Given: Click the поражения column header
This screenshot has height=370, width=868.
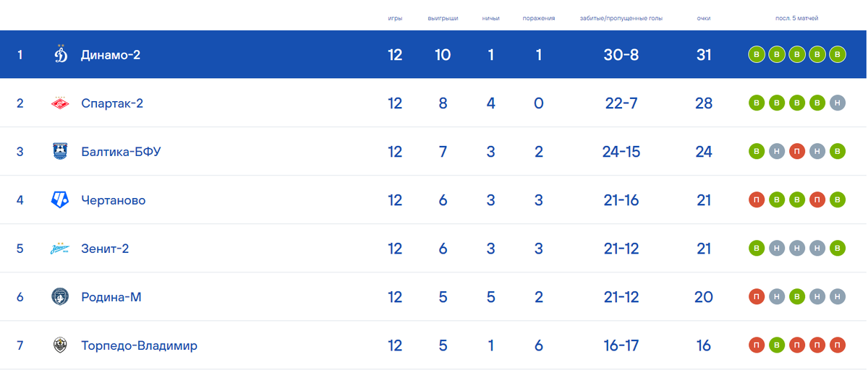Looking at the screenshot, I should tap(539, 18).
